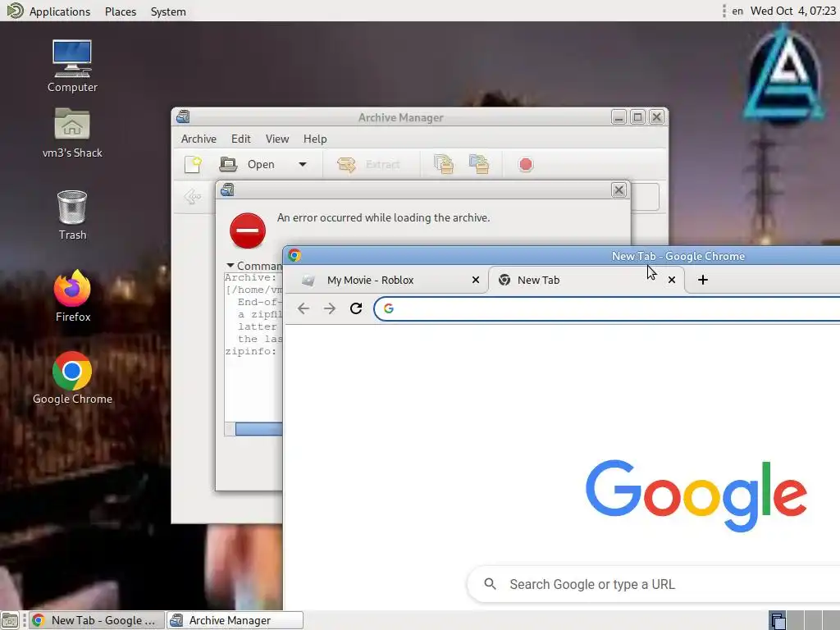This screenshot has height=630, width=840.
Task: Open the Applications menu in the top panel
Action: point(48,11)
